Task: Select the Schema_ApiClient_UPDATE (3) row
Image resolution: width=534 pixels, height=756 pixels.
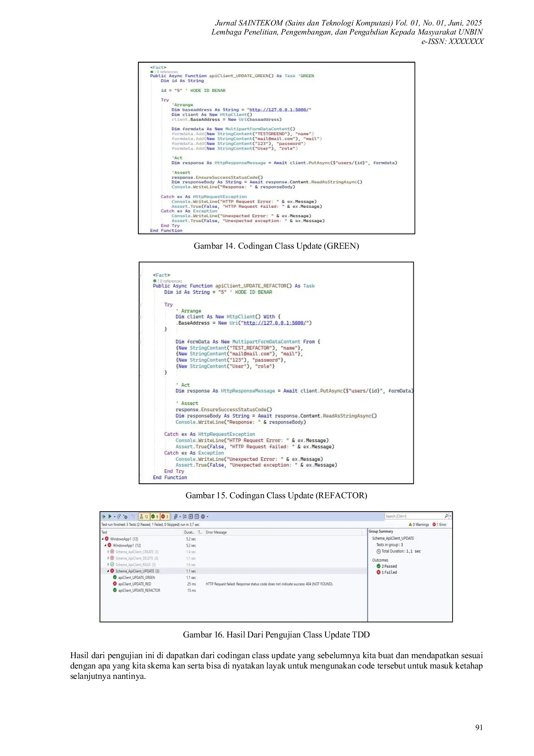Action: point(233,571)
